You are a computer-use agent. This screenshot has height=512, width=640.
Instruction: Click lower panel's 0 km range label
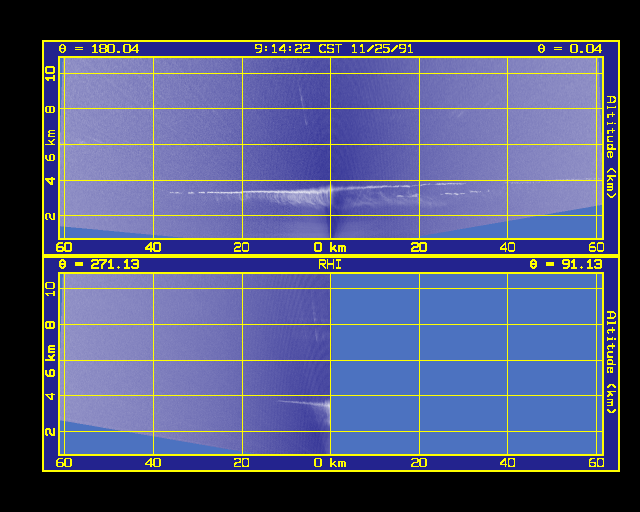[330, 463]
